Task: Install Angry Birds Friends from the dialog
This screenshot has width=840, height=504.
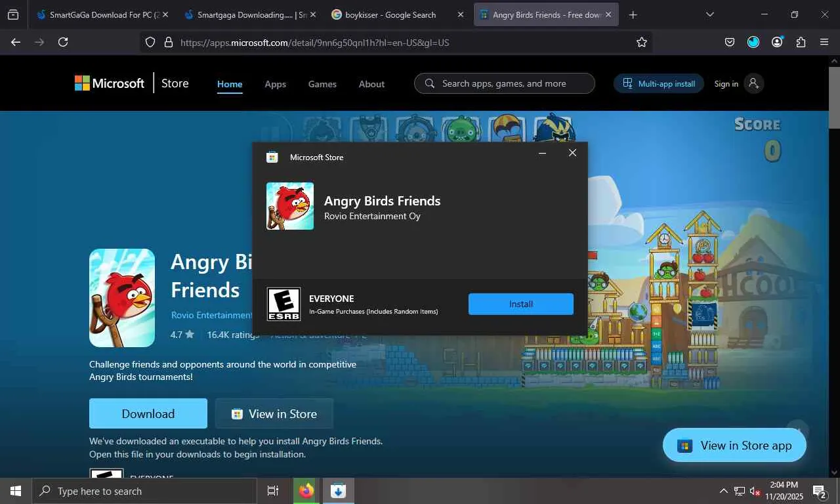Action: pos(521,304)
